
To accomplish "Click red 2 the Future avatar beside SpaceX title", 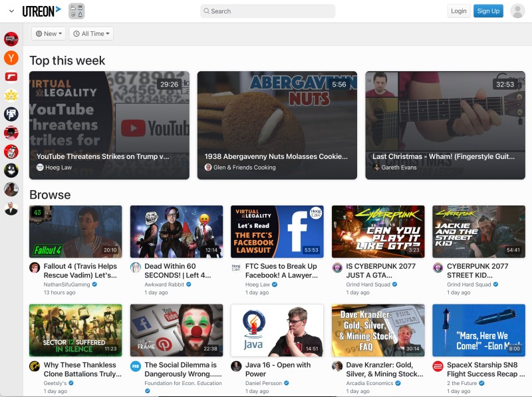I will [x=438, y=366].
